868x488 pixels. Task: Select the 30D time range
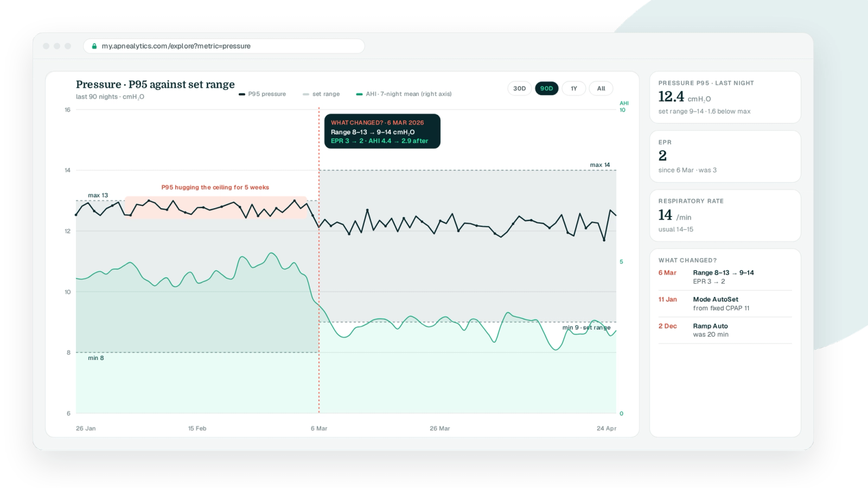[519, 88]
